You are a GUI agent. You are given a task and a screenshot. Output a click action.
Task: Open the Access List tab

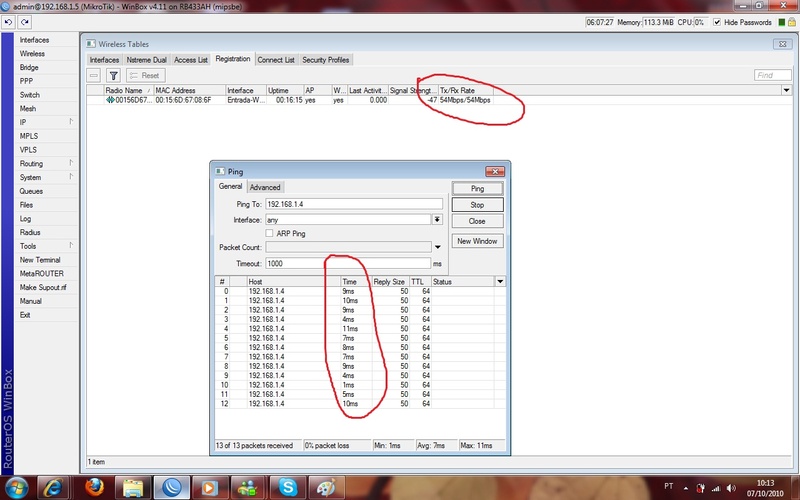pos(191,60)
